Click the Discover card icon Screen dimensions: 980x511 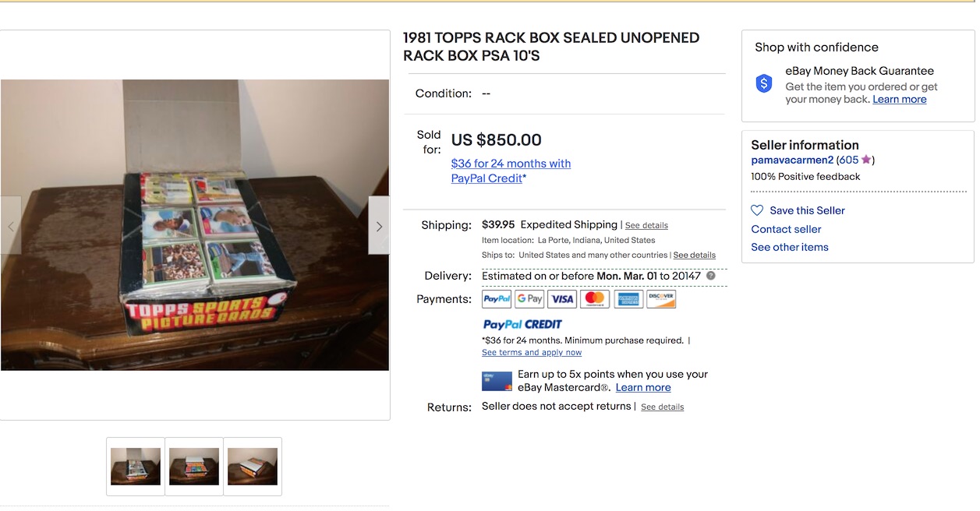661,299
